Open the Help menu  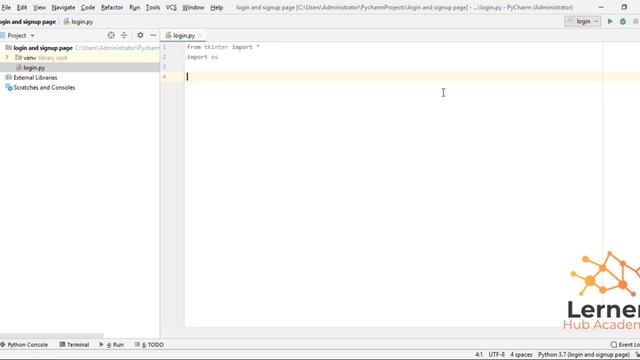[x=216, y=7]
